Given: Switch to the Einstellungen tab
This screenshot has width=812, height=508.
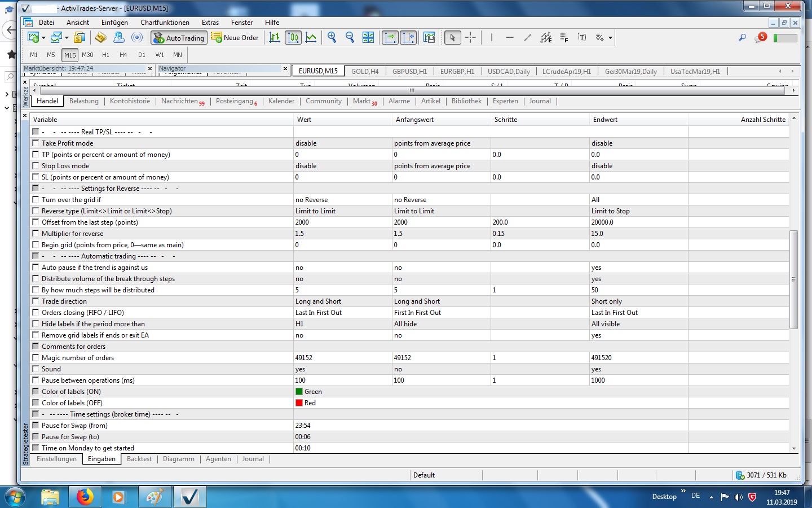Looking at the screenshot, I should point(56,459).
